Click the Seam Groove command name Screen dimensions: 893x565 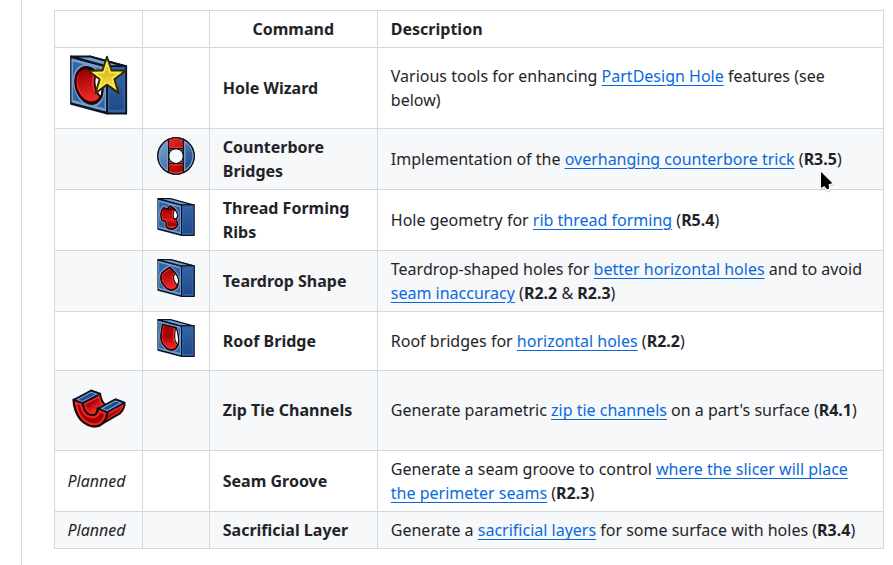[x=275, y=481]
